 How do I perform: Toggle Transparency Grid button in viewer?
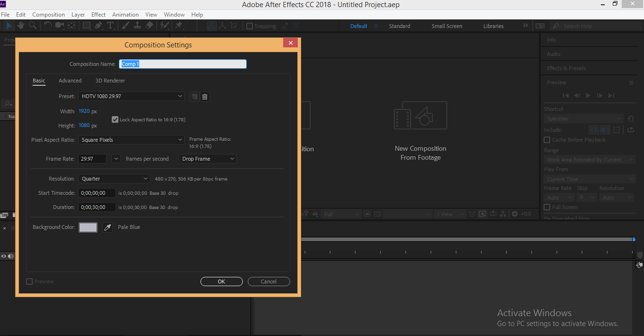coord(377,214)
